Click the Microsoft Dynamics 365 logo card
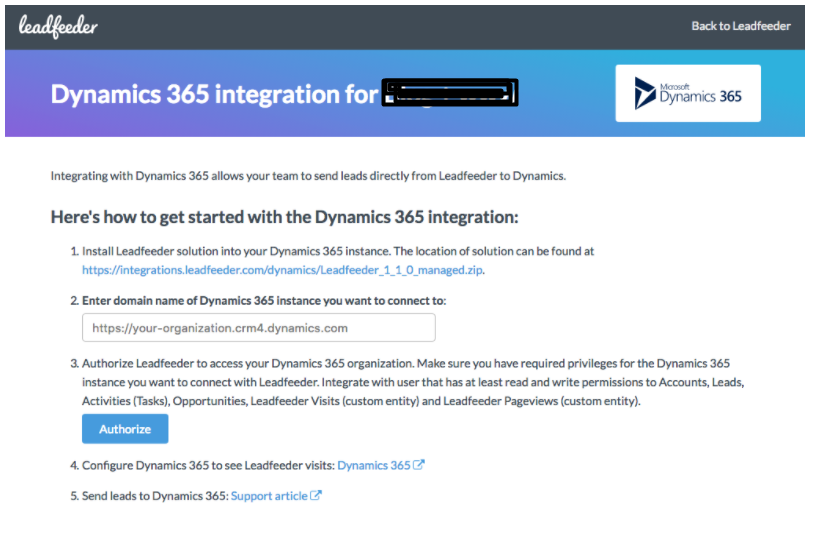This screenshot has height=538, width=830. pyautogui.click(x=688, y=93)
